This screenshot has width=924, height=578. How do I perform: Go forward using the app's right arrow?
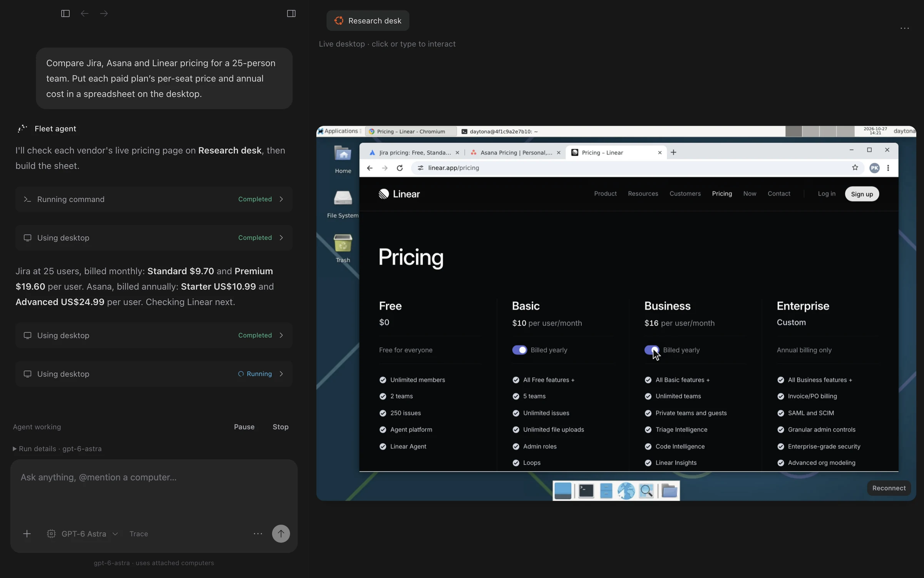(x=104, y=13)
